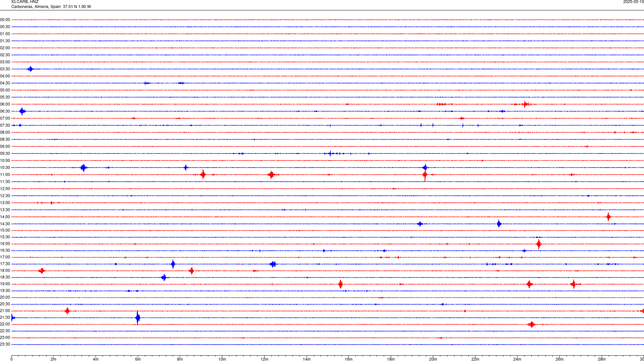
Task: Select the 03:30 time row label
Action: [5, 69]
